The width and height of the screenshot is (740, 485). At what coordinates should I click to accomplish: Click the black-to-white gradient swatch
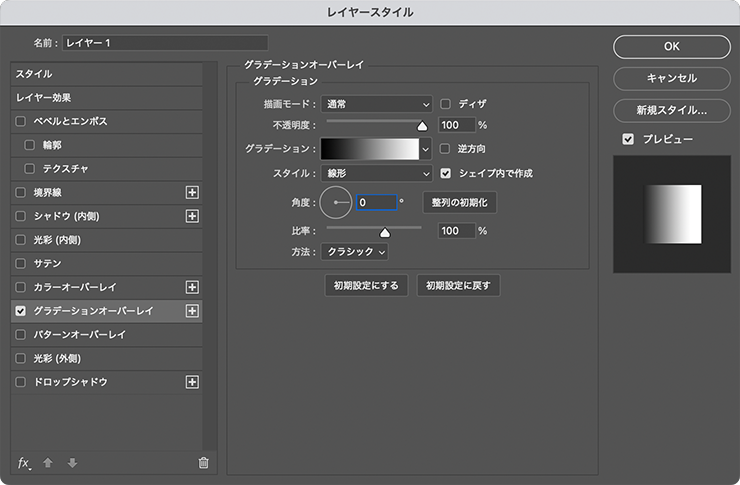(369, 149)
